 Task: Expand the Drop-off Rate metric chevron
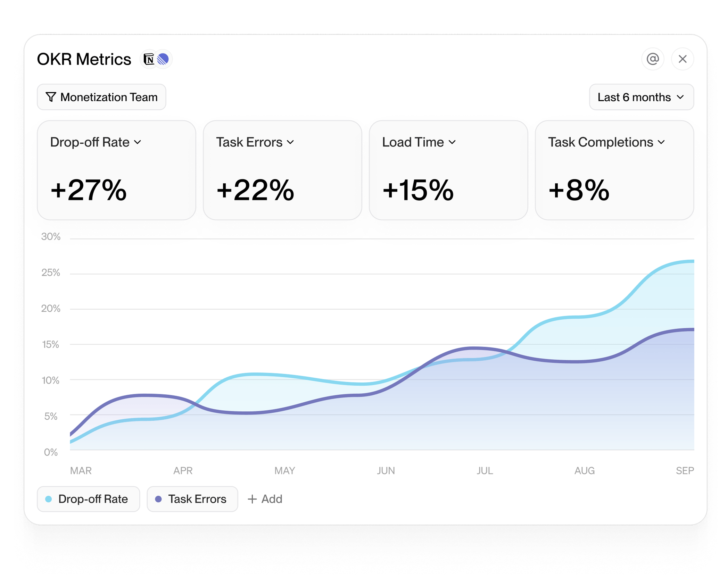(x=138, y=142)
